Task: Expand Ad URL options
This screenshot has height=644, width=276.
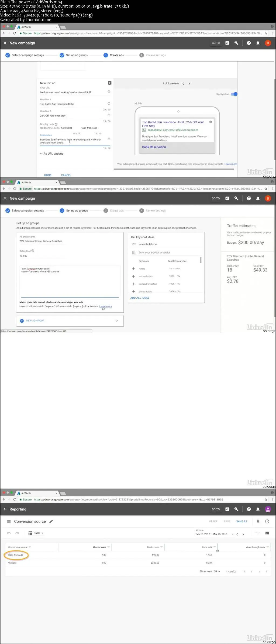Action: [x=52, y=154]
